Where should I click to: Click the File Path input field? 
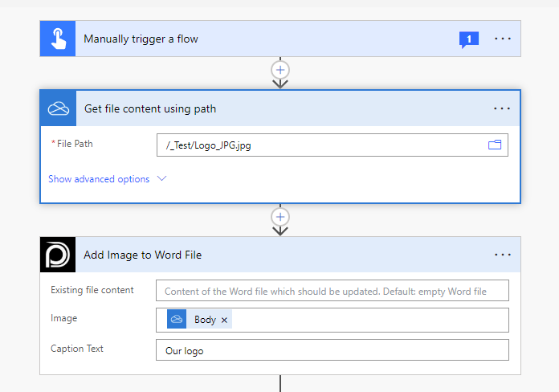(x=321, y=145)
